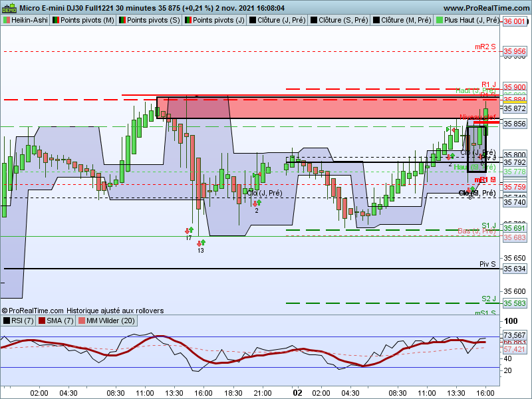532x399 pixels.
Task: Click the mR2 S pivot line label
Action: tap(485, 47)
